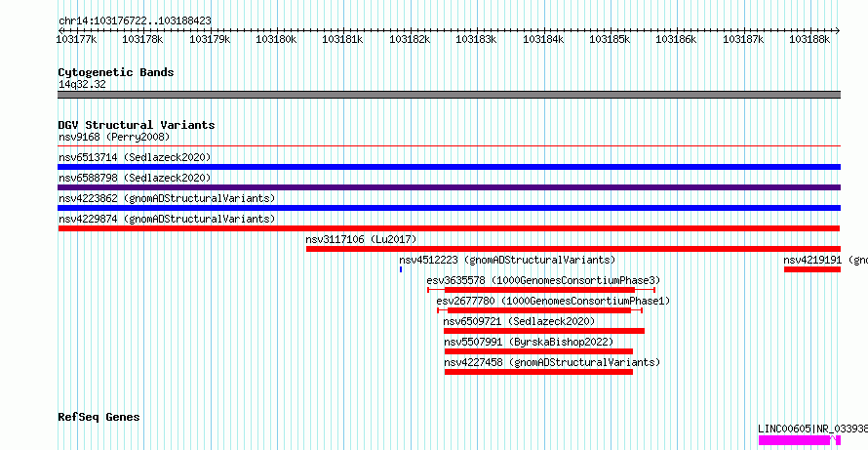Viewport: 868px width, 450px height.
Task: Click the DGV Structural Variants track title
Action: coord(137,125)
